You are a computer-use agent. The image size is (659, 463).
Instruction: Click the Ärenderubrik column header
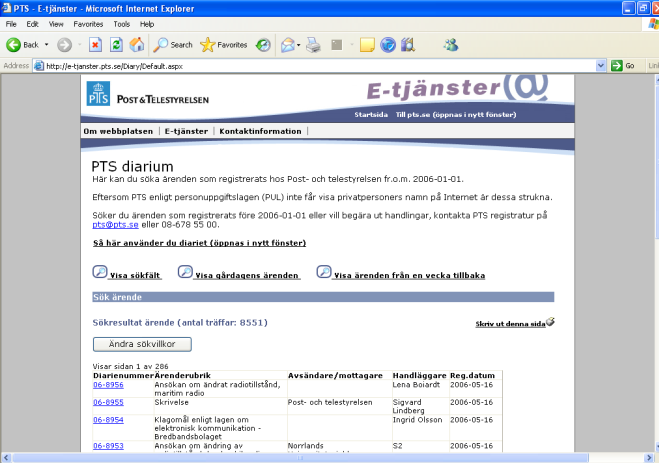[182, 376]
